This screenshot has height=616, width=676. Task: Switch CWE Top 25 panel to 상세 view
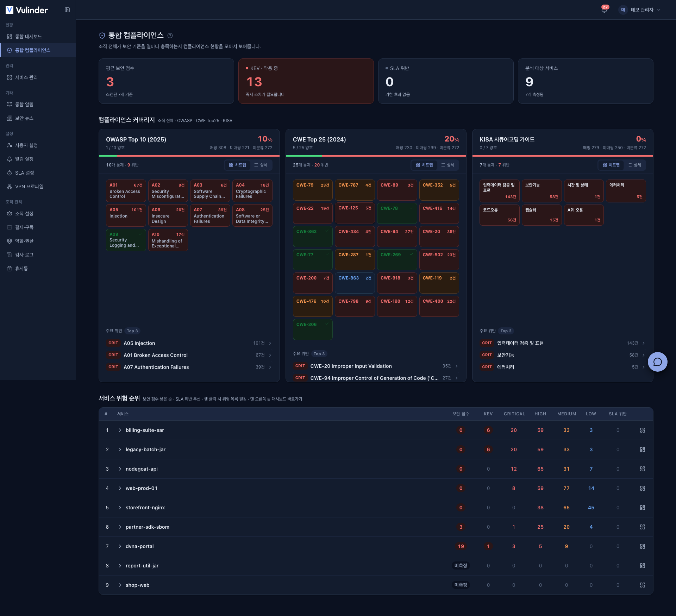[447, 165]
